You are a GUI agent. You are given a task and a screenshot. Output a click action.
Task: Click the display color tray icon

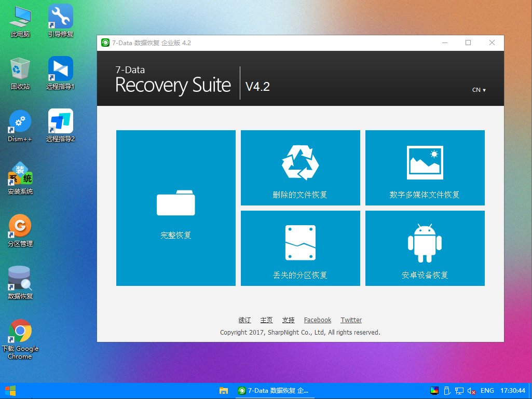click(434, 391)
